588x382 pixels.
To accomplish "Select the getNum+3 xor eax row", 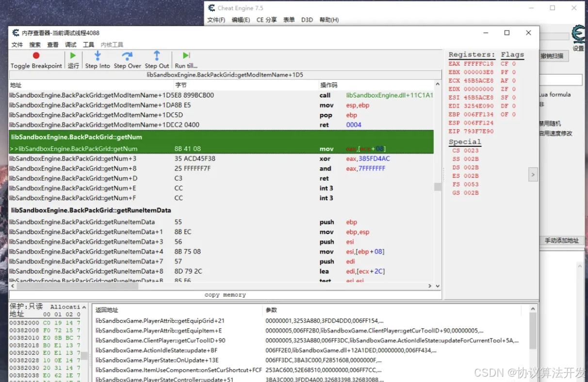I will click(x=221, y=159).
